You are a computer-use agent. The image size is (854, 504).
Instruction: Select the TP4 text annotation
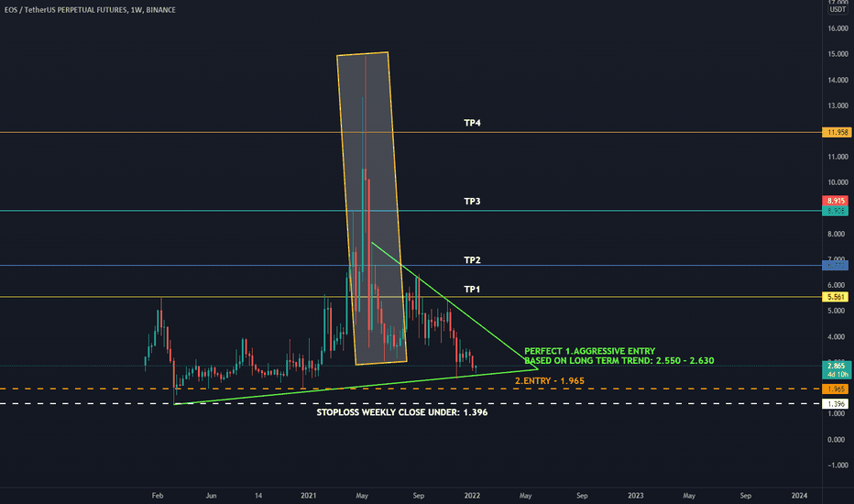point(472,123)
